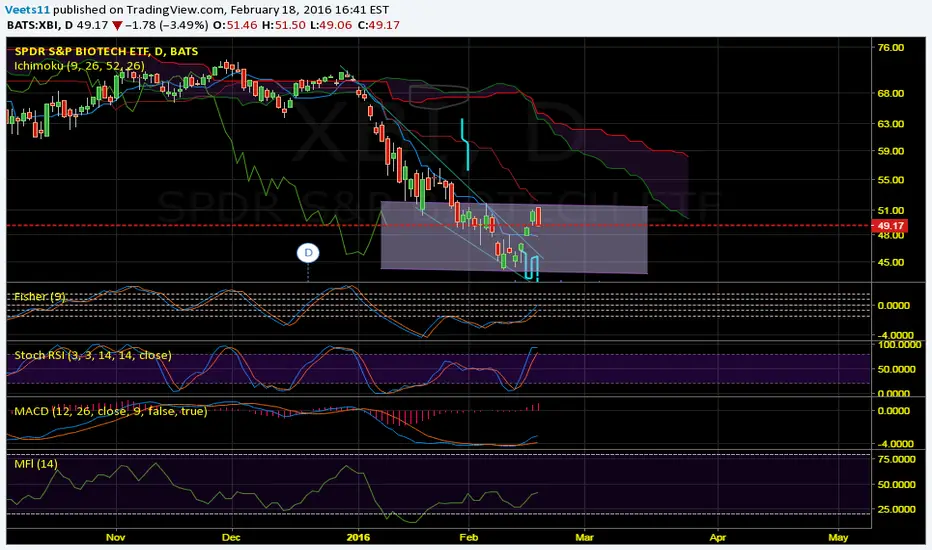Click the 45.00 price axis label
This screenshot has width=932, height=550.
890,262
